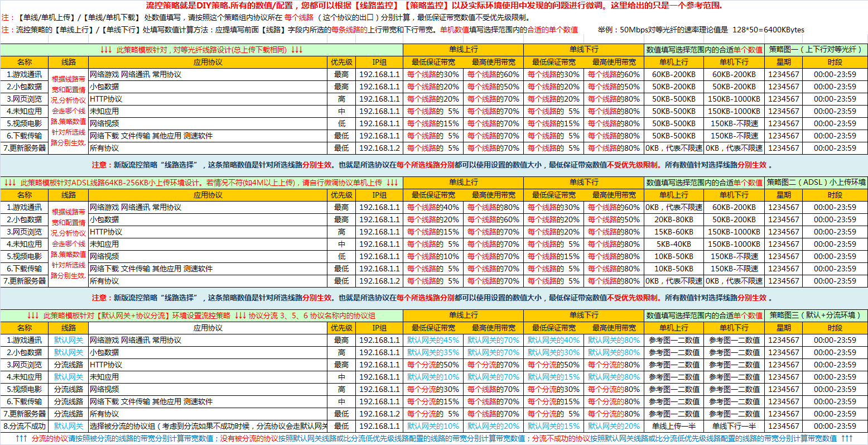The image size is (868, 445).
Task: Click the note line starting '注：流控策略的【单线上行】'
Action: tap(290, 30)
